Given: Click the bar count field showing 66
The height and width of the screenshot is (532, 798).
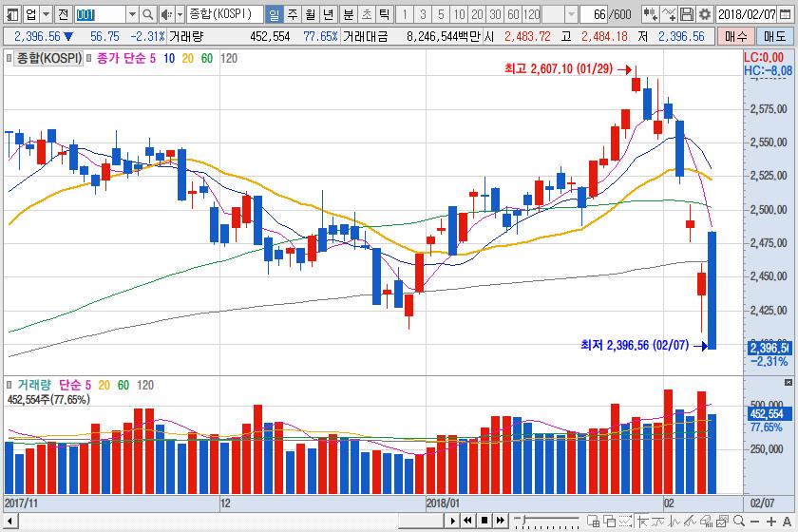Looking at the screenshot, I should (x=595, y=14).
